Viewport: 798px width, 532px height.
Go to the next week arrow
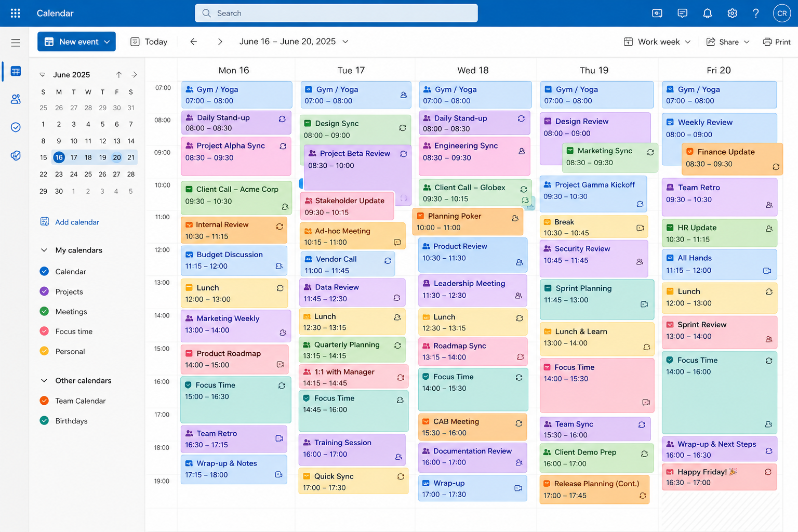220,42
